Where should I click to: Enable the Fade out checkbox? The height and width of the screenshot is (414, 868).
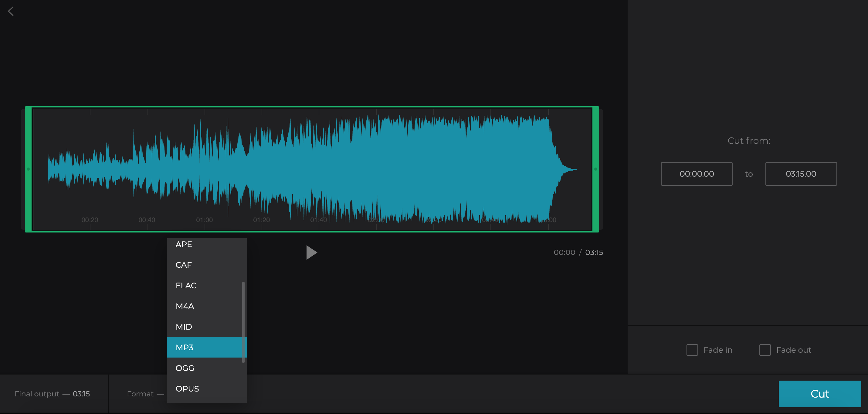tap(765, 350)
